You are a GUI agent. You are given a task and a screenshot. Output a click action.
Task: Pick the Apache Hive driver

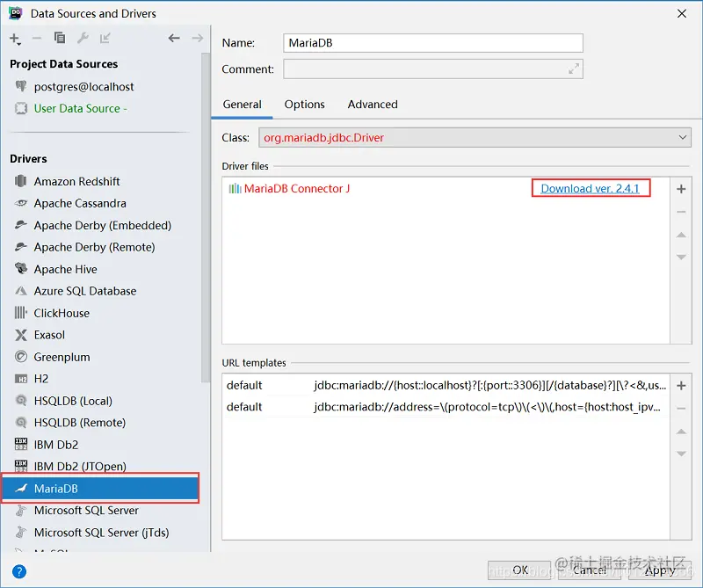pyautogui.click(x=65, y=269)
